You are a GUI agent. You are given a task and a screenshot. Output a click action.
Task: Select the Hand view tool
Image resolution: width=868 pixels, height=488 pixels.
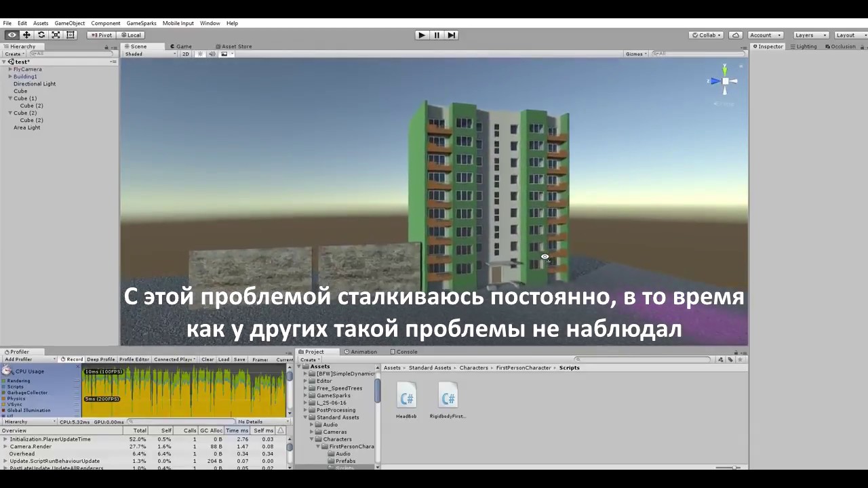[12, 35]
